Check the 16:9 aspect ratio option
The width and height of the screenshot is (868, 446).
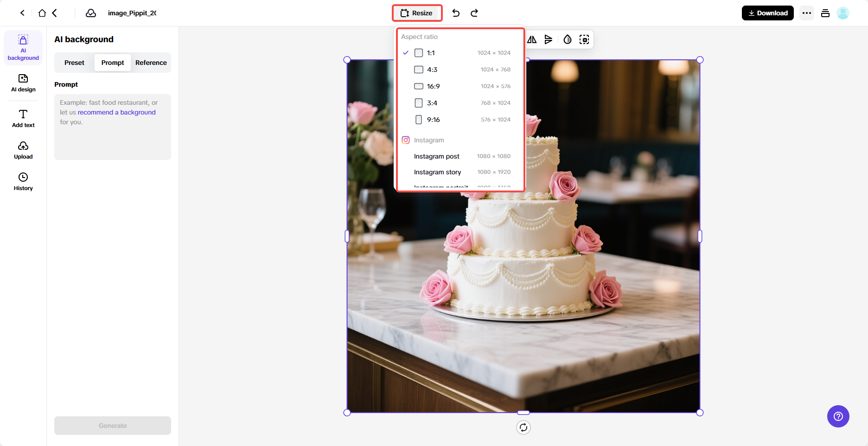419,86
